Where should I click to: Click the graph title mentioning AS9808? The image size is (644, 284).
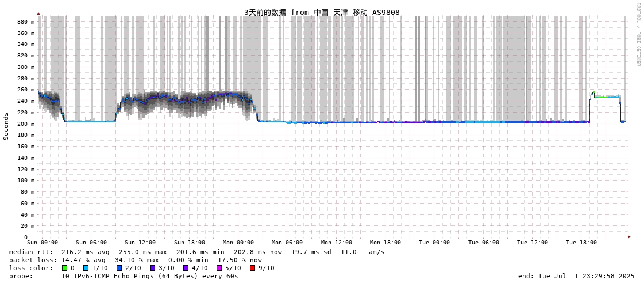(322, 12)
